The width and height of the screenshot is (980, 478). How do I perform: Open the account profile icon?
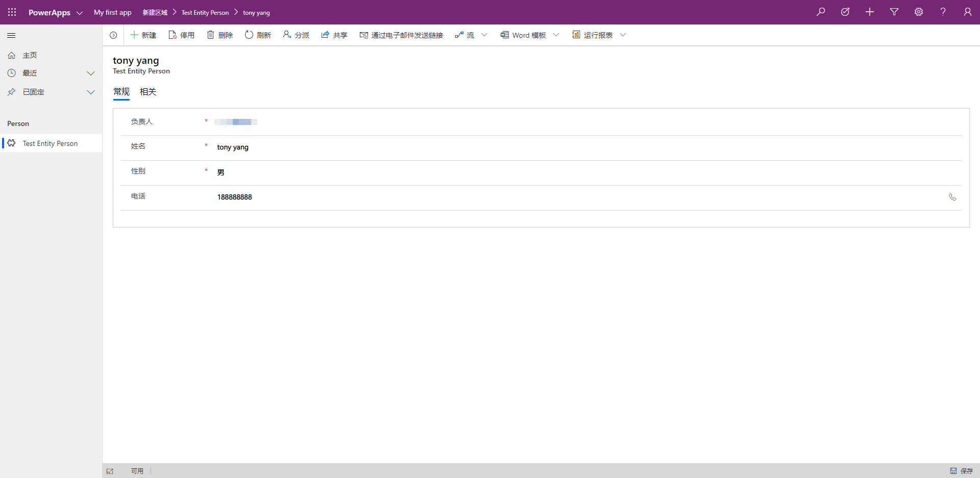point(968,11)
